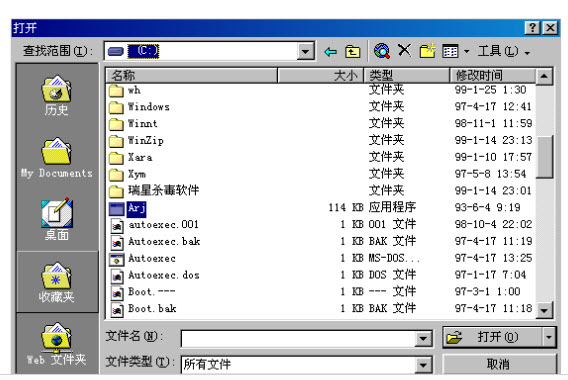Sort by 修改时间 column header

click(x=493, y=75)
